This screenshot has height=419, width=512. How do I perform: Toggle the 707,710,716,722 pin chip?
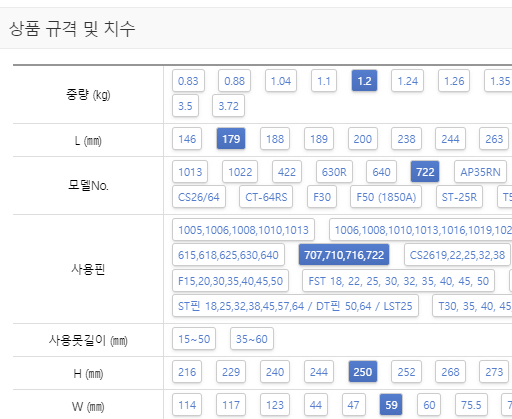[344, 255]
